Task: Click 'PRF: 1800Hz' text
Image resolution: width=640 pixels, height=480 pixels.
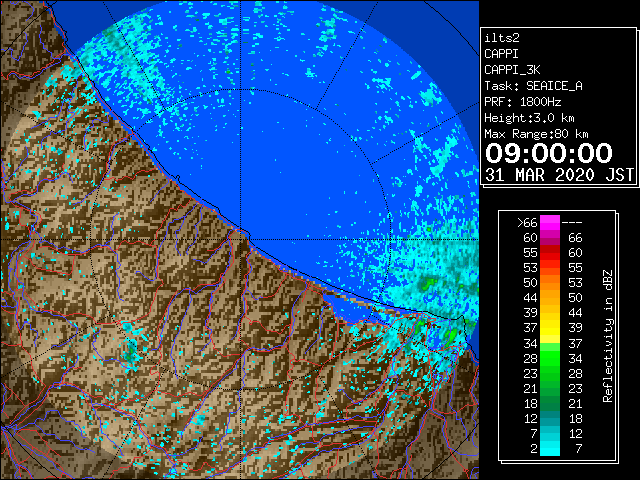Action: (523, 102)
